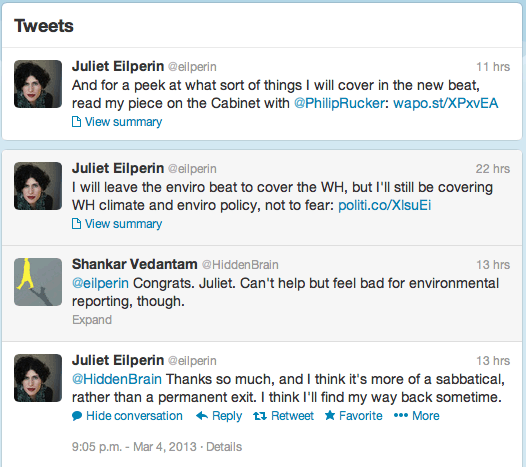Click the Retweet arrows icon
Viewport: 526px width, 467px height.
[x=260, y=416]
